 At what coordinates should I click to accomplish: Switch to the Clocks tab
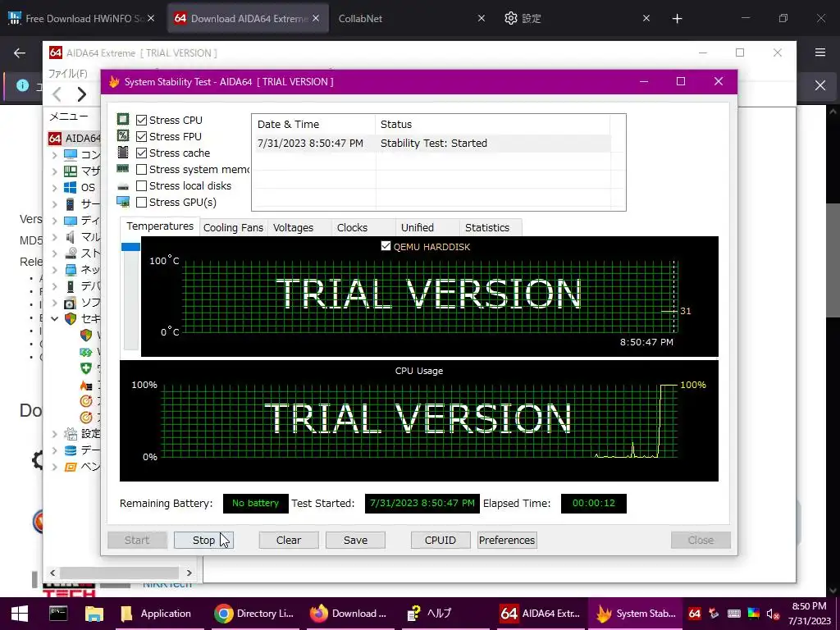point(352,228)
